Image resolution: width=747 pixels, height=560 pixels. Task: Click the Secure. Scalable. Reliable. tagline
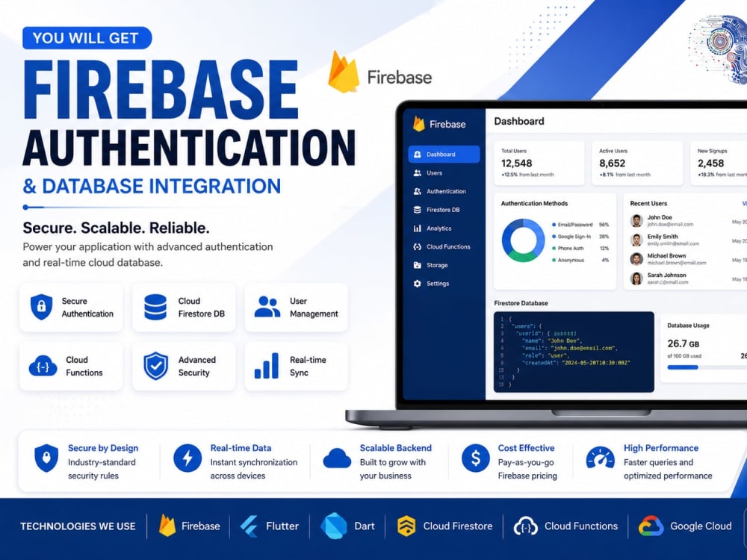coord(117,228)
